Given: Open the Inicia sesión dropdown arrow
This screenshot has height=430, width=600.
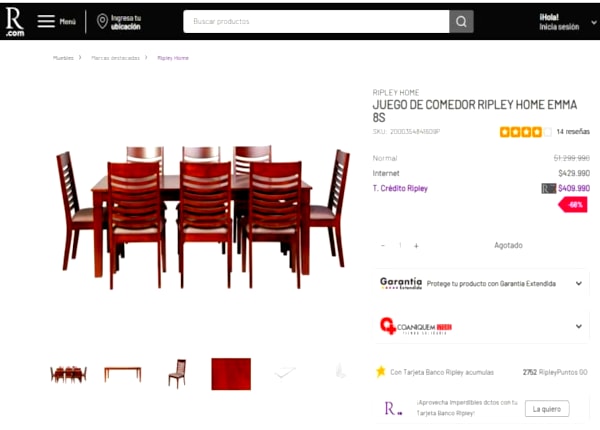Looking at the screenshot, I should tap(593, 23).
